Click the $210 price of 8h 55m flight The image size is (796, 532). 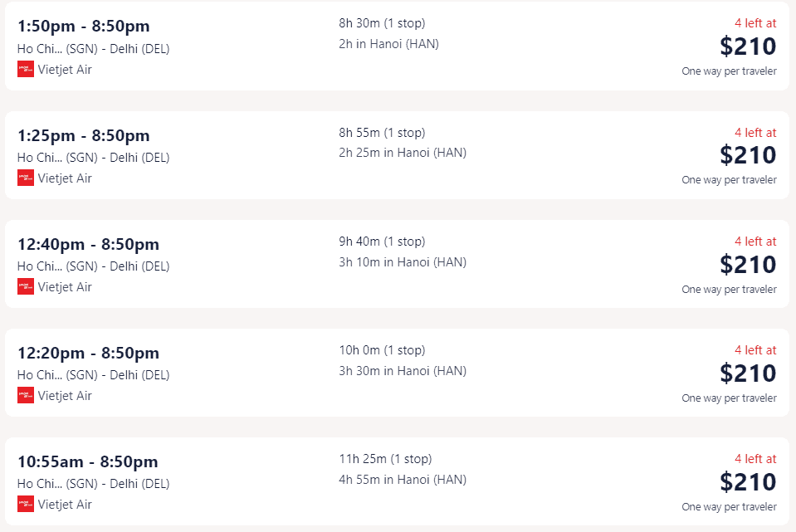point(749,155)
